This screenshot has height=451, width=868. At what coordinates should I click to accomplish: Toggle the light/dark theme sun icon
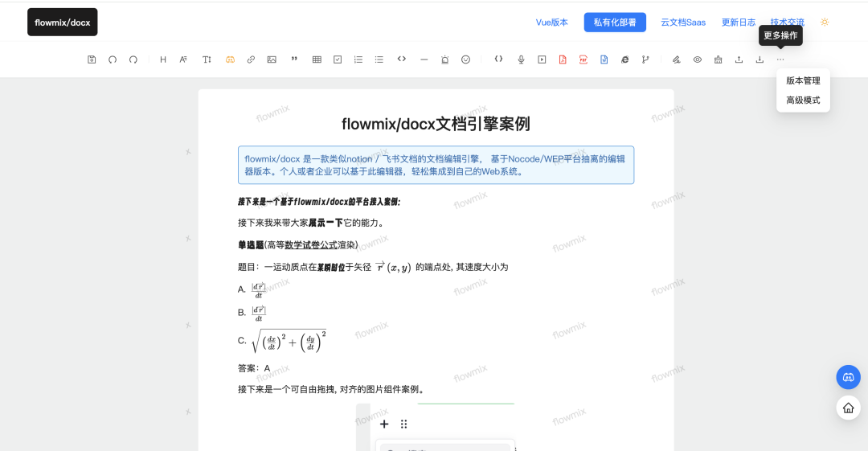pos(825,23)
